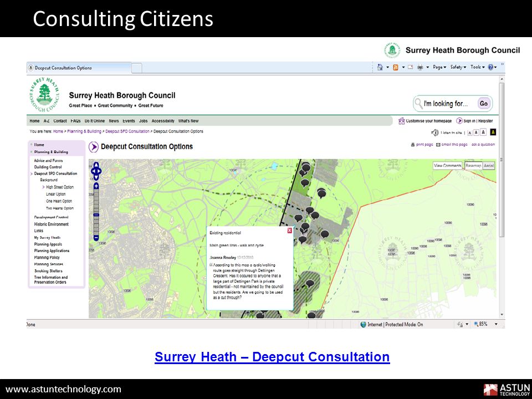Click the comment marker on the hatched area
Image resolution: width=532 pixels, height=399 pixels.
click(310, 284)
